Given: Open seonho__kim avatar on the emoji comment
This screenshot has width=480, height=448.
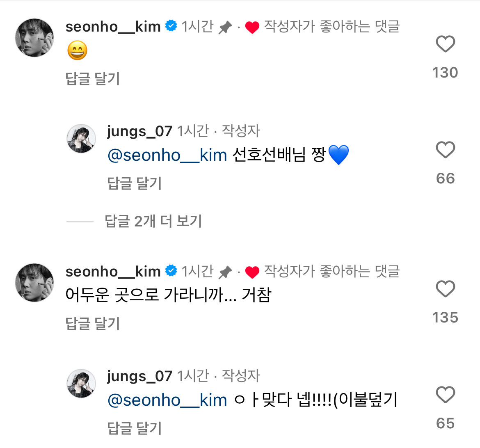Looking at the screenshot, I should (34, 38).
